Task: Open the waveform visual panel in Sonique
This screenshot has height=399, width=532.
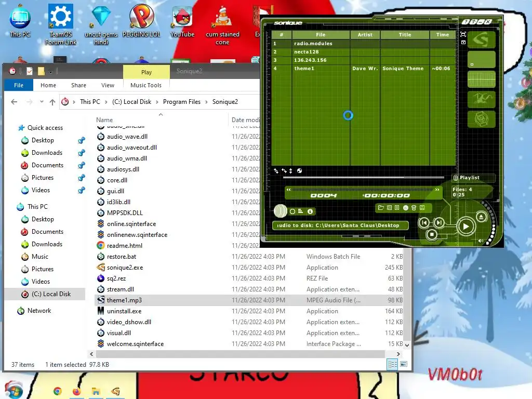Action: coord(482,79)
